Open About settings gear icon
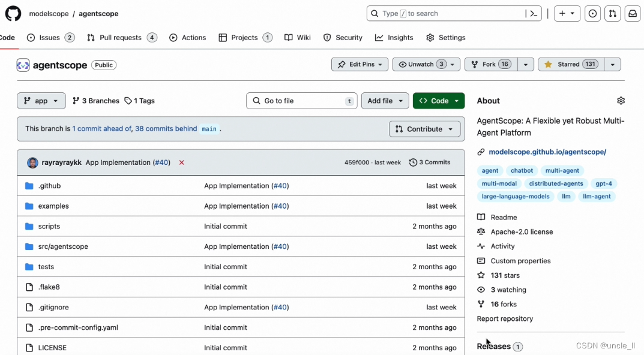Screen dimensions: 644x355 click(621, 101)
